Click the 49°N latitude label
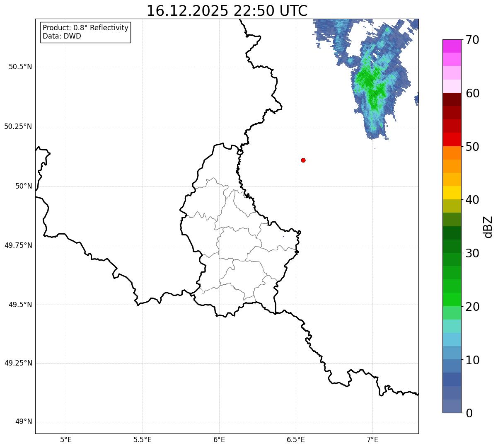The height and width of the screenshot is (448, 498). click(24, 421)
